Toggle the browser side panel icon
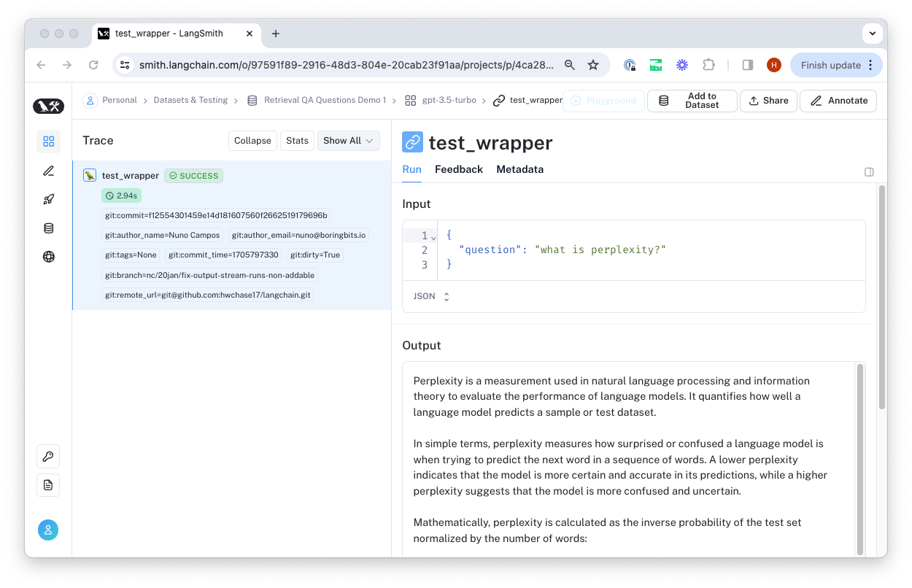 pyautogui.click(x=747, y=65)
